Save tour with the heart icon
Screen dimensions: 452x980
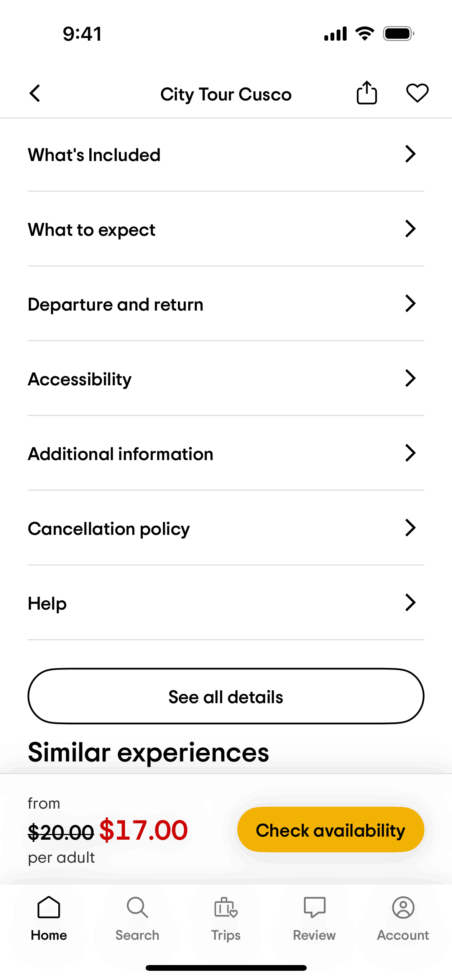click(x=417, y=93)
